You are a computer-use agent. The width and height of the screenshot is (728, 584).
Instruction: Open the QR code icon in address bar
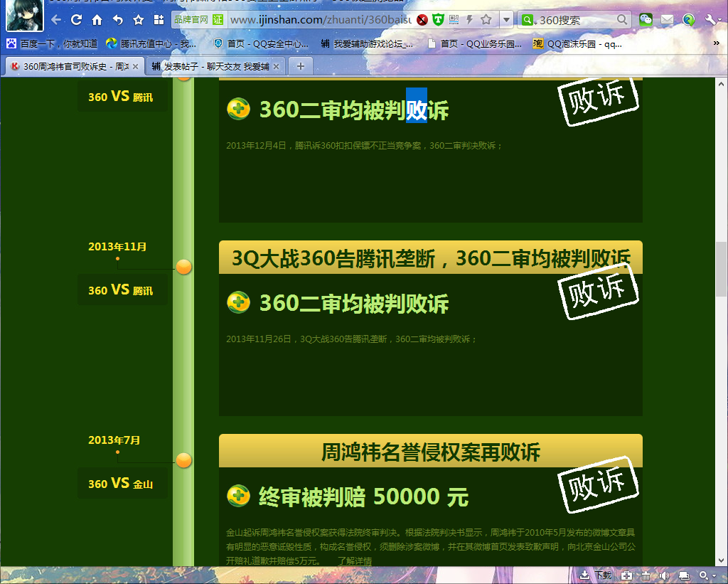coord(454,19)
